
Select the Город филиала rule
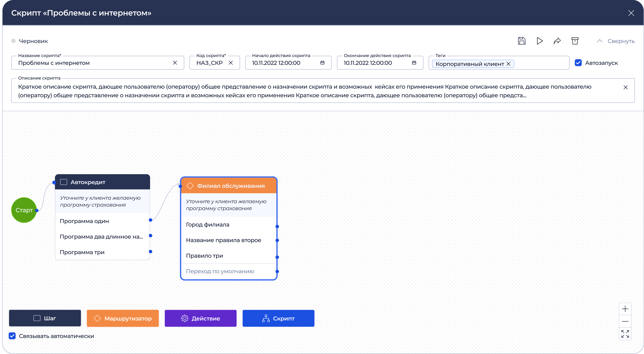229,225
